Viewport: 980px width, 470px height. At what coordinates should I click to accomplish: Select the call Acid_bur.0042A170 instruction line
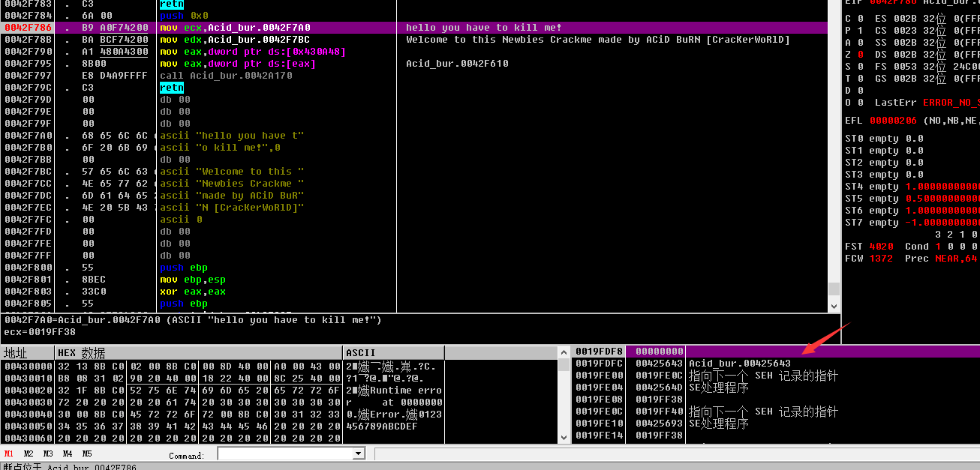[x=226, y=76]
